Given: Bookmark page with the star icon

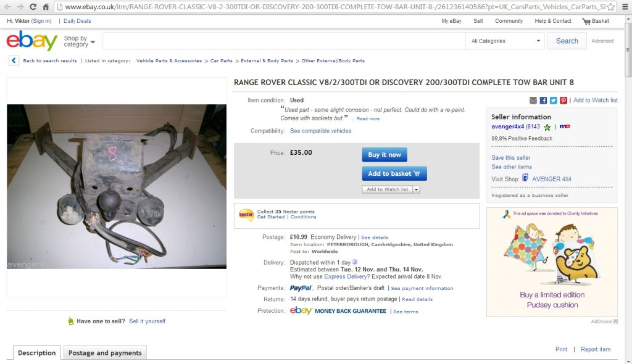Looking at the screenshot, I should 610,7.
